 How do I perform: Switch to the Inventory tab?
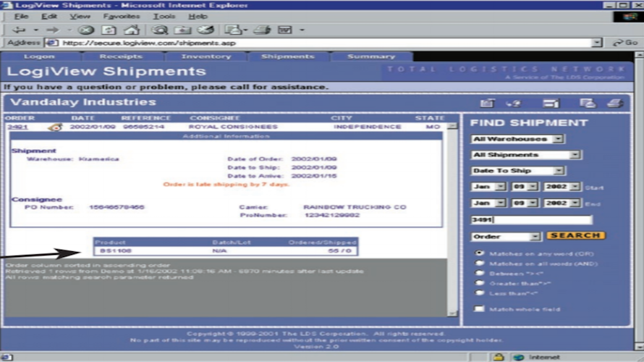click(206, 56)
